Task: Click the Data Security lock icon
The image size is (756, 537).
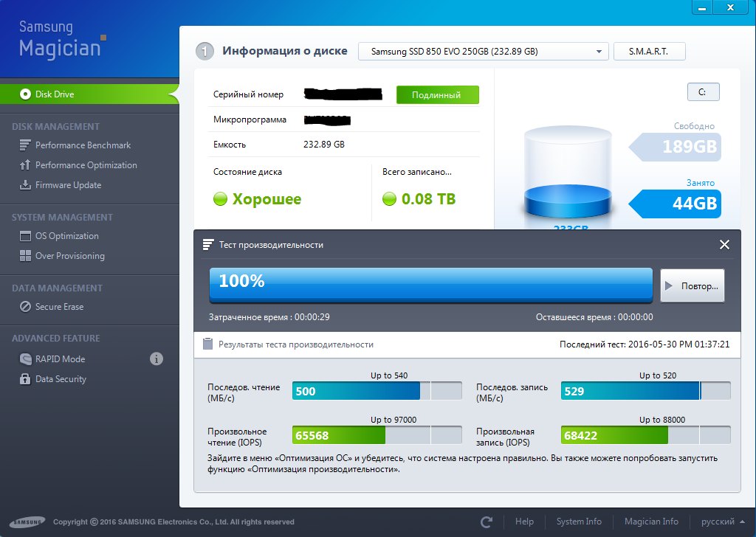Action: tap(25, 379)
